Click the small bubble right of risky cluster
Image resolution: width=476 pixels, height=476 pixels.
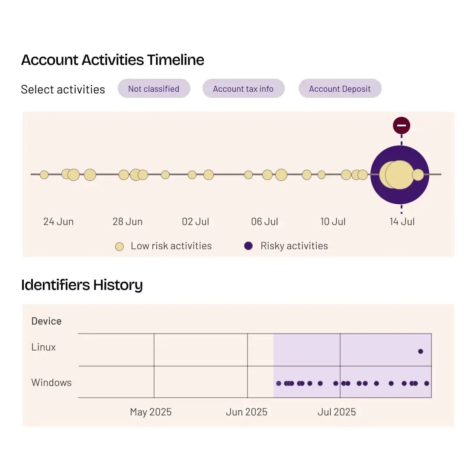tap(418, 175)
